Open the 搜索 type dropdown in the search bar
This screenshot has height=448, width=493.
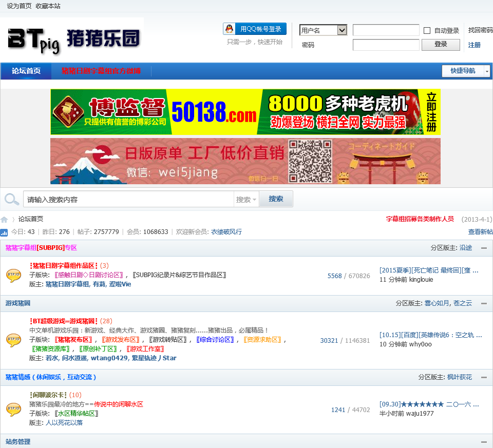(x=246, y=200)
